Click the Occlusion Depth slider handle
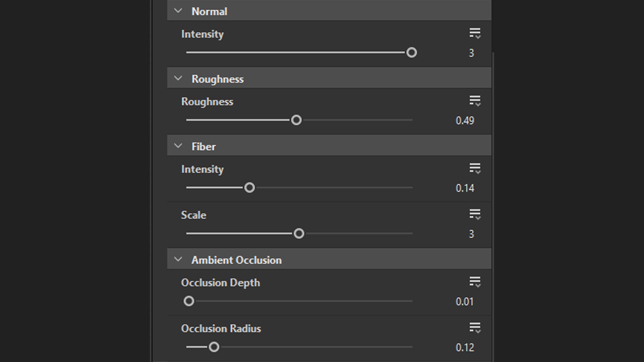This screenshot has height=362, width=644. pyautogui.click(x=189, y=301)
